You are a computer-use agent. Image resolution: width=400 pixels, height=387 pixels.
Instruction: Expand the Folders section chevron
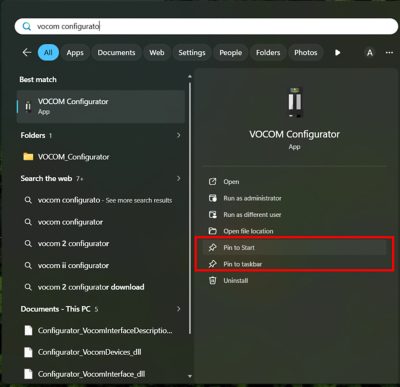coord(179,135)
